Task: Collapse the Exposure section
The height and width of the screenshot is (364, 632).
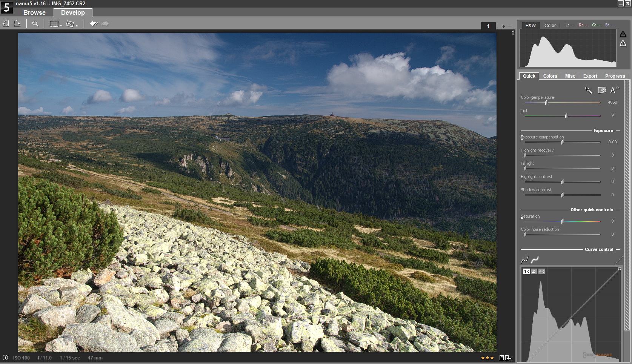Action: tap(618, 131)
